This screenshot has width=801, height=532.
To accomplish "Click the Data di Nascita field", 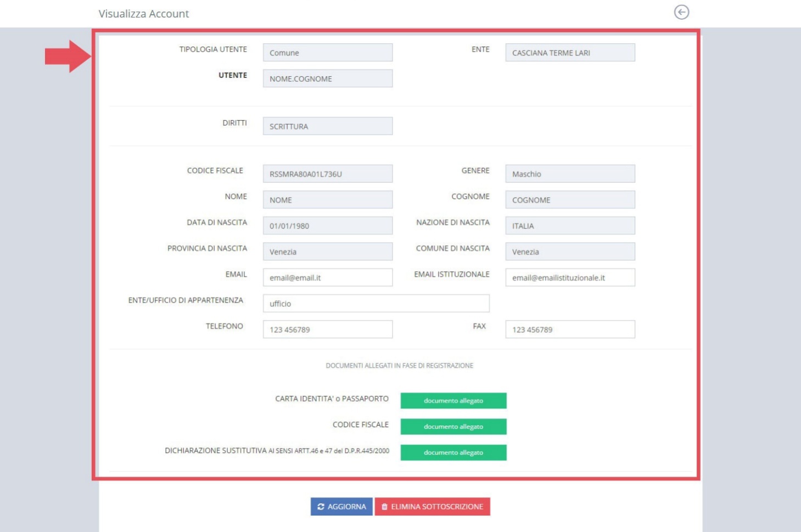I will [327, 226].
